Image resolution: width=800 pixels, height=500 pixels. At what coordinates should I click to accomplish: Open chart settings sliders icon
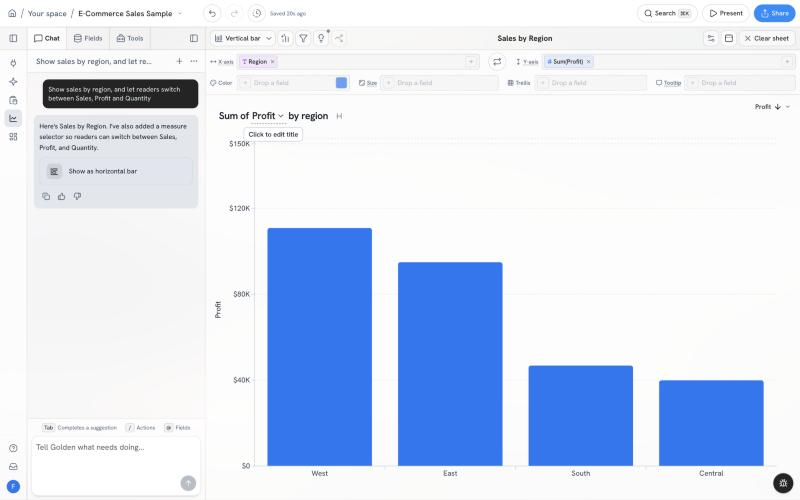(711, 38)
